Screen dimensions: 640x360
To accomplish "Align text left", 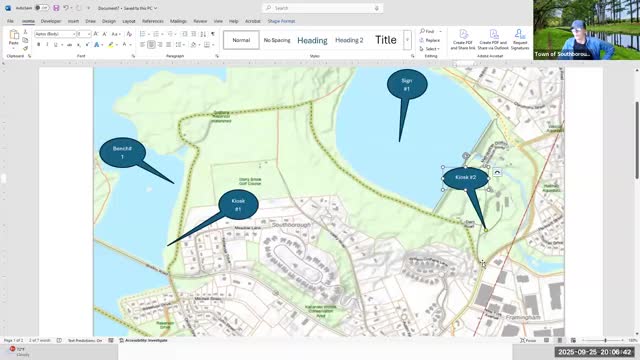I will click(x=142, y=44).
